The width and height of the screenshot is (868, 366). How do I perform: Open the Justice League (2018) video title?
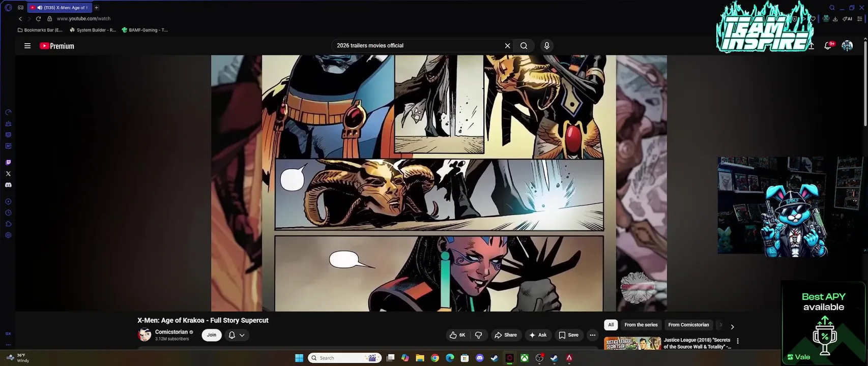point(697,343)
